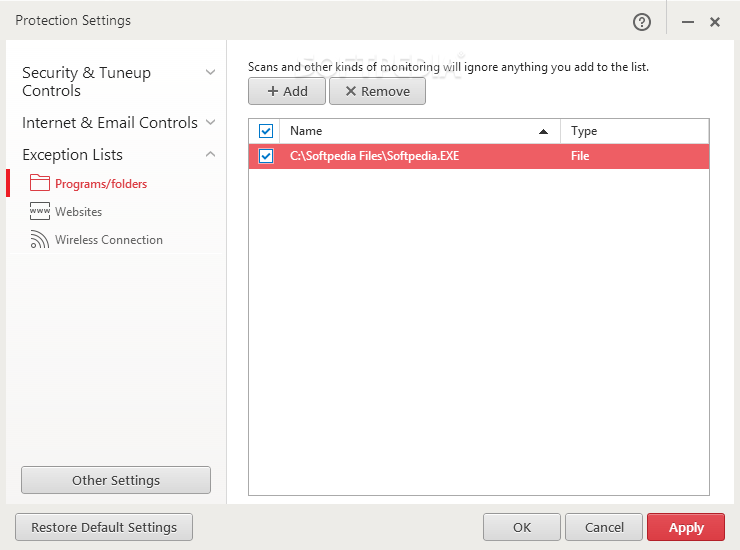740x550 pixels.
Task: Click the File type cell
Action: (580, 156)
